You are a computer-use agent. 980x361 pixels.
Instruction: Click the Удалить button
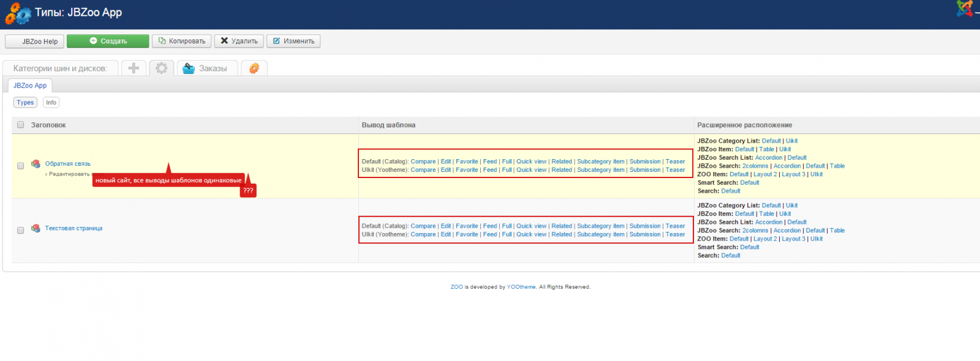pos(239,41)
